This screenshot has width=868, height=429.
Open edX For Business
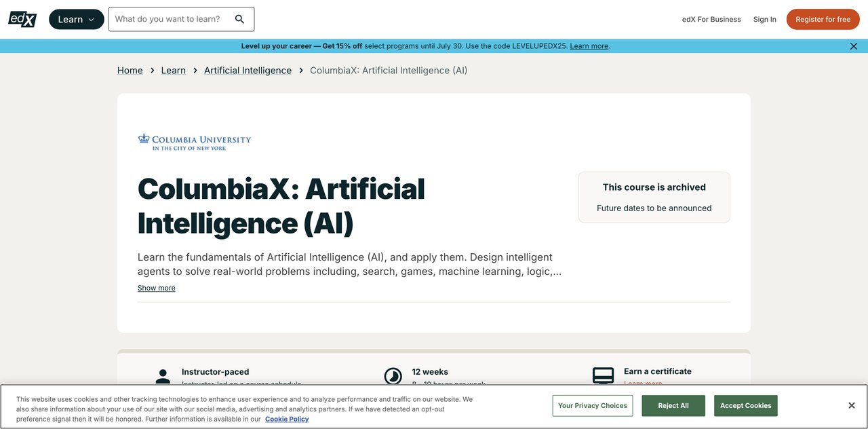tap(711, 19)
